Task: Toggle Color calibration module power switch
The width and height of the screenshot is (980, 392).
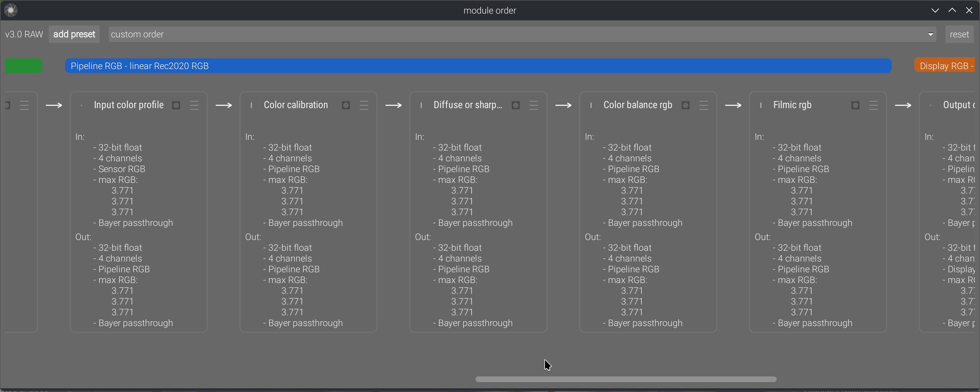Action: click(x=251, y=105)
